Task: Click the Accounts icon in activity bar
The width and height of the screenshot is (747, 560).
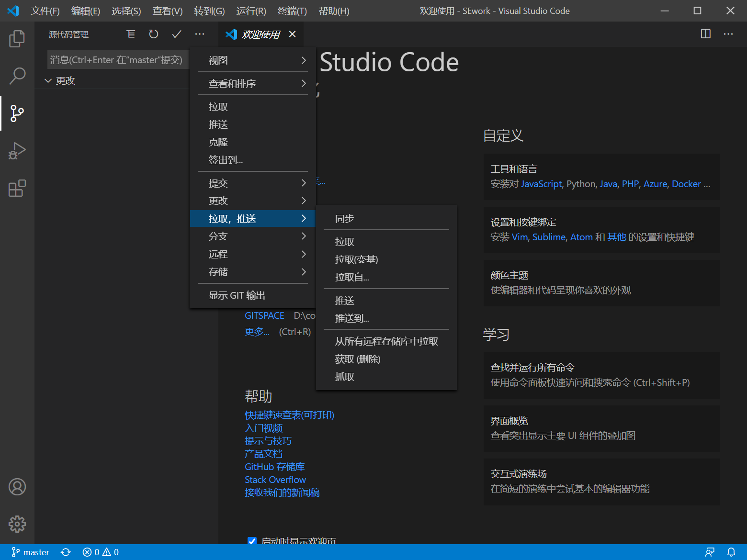Action: tap(17, 487)
